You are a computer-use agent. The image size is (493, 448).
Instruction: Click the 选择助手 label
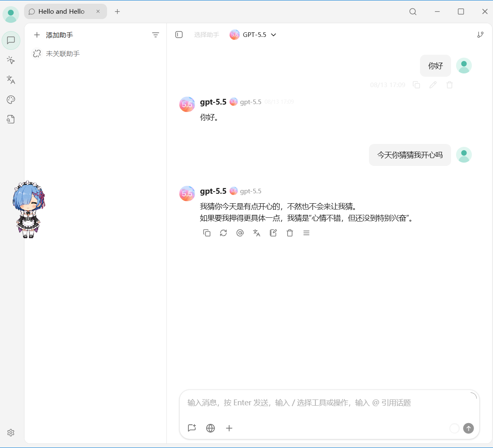point(207,34)
